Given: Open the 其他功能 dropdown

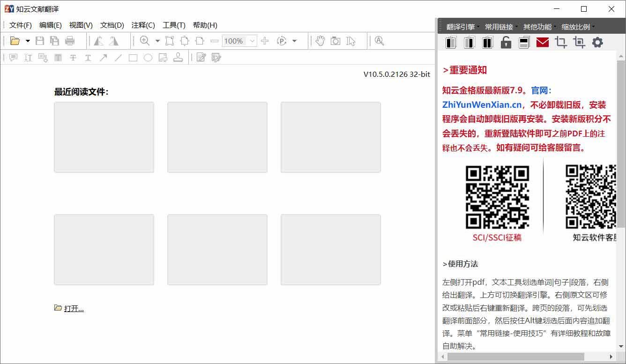Looking at the screenshot, I should coord(539,27).
